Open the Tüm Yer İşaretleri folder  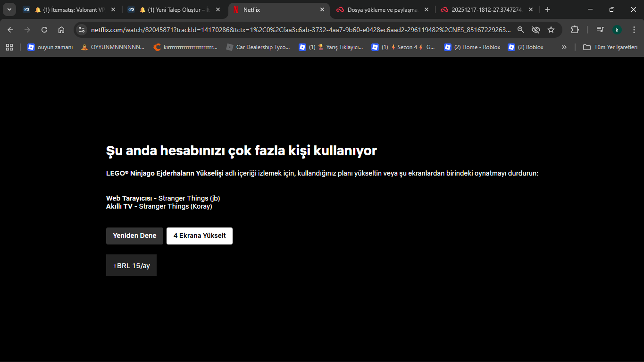(611, 47)
